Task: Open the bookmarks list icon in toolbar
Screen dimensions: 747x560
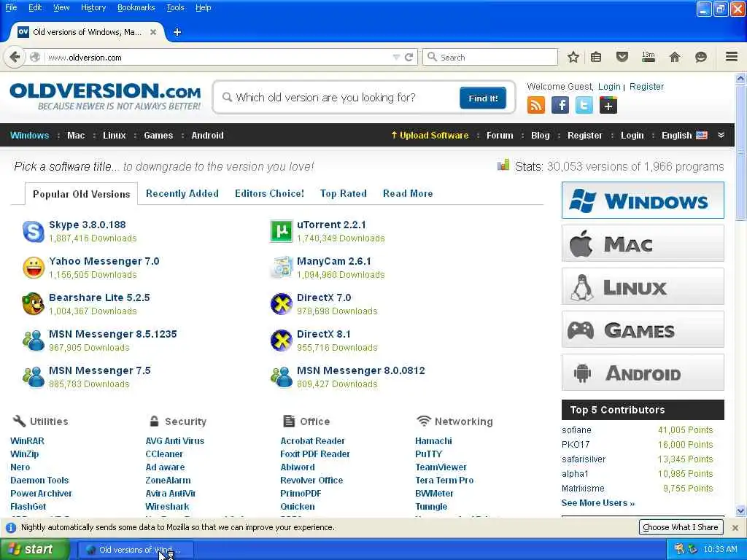Action: pos(595,57)
